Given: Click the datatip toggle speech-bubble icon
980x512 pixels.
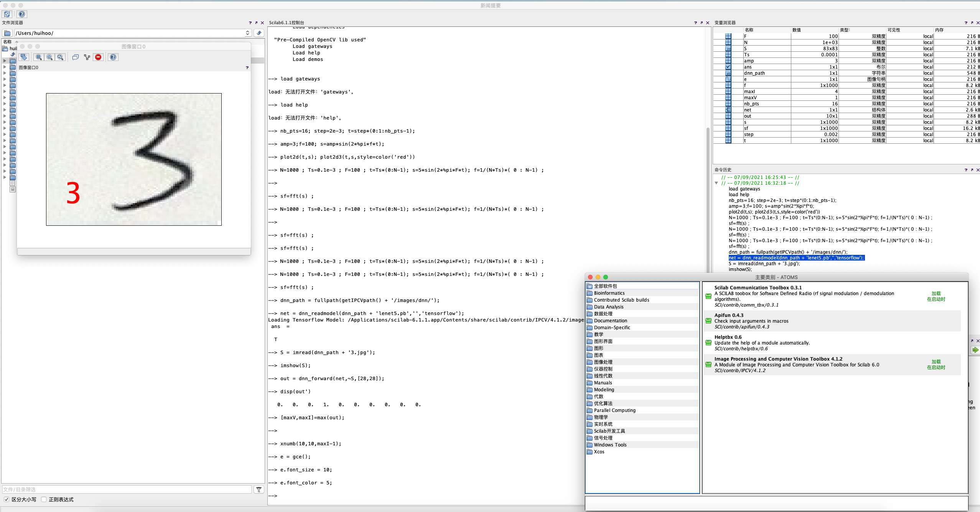Looking at the screenshot, I should pyautogui.click(x=76, y=57).
